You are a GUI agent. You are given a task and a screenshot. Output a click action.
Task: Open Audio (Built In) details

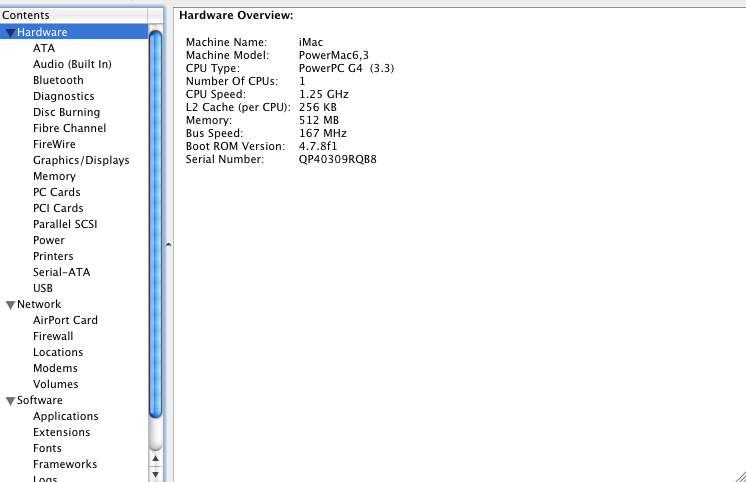[72, 64]
